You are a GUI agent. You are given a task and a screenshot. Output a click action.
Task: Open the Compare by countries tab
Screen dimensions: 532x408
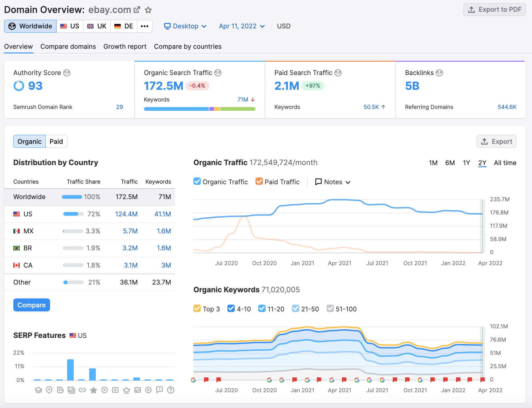click(x=188, y=47)
